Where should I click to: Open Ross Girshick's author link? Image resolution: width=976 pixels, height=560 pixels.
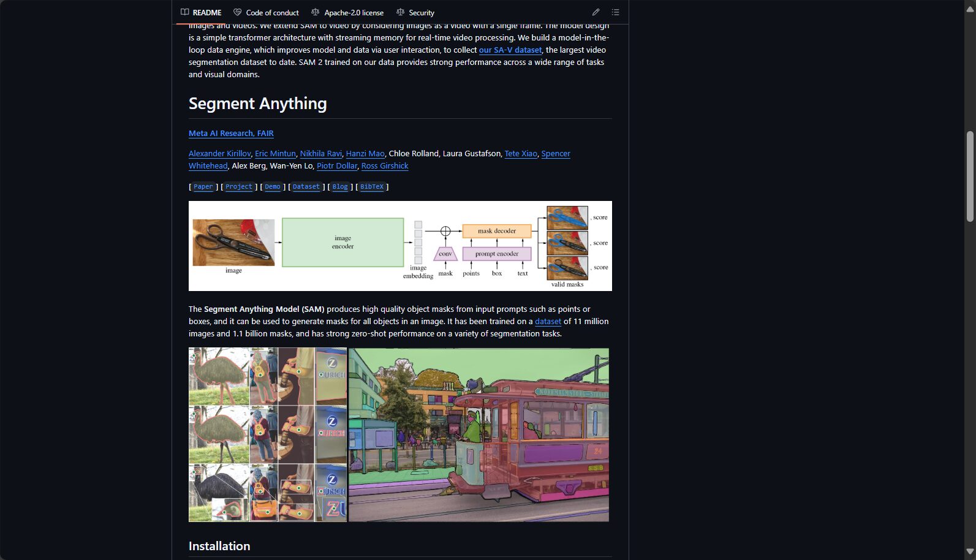click(x=385, y=166)
